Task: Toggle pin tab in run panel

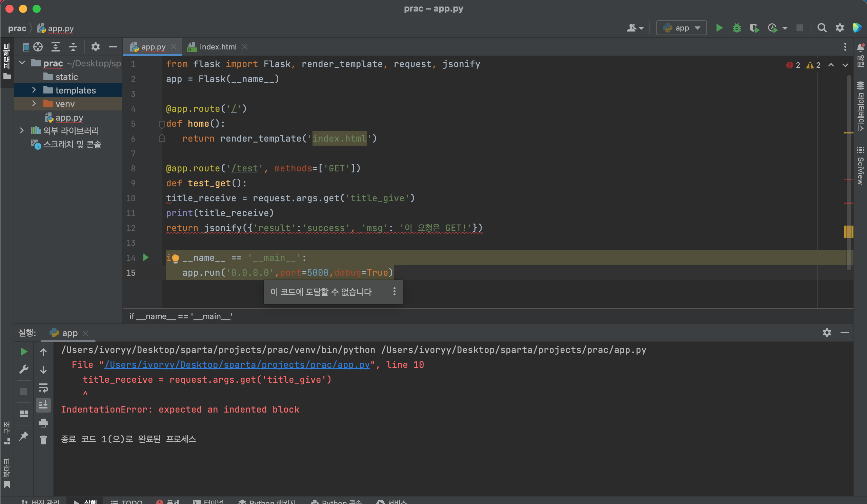Action: click(24, 436)
